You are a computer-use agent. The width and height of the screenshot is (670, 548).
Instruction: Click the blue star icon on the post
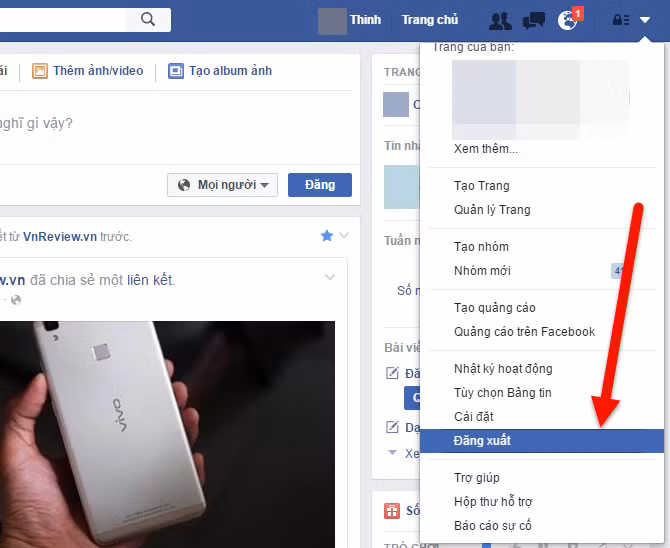[x=327, y=236]
